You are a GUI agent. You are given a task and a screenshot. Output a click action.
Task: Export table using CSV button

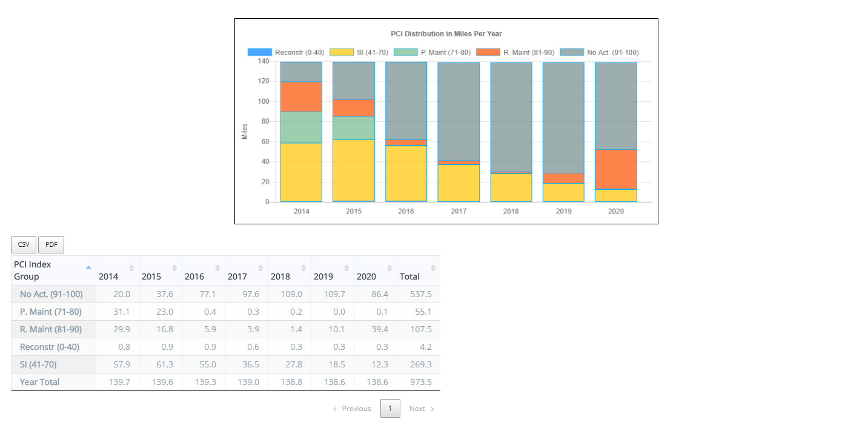(24, 245)
